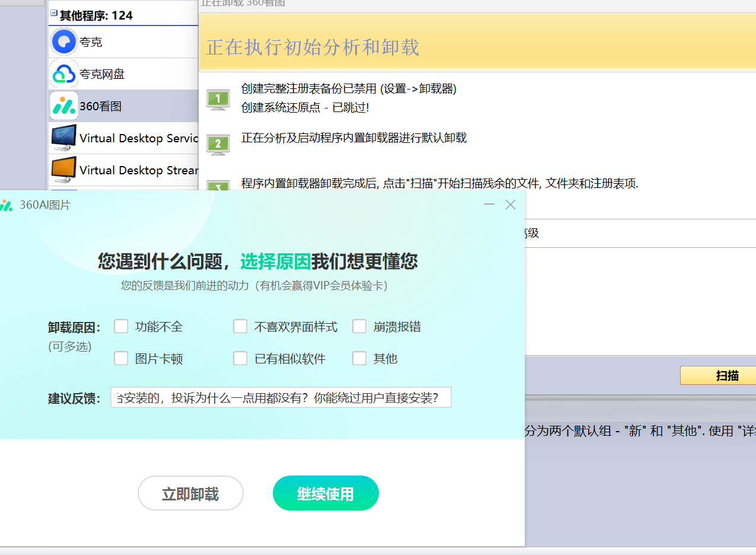Tick the 其他 reason checkbox
Screen dimensions: 756x555
[x=359, y=359]
